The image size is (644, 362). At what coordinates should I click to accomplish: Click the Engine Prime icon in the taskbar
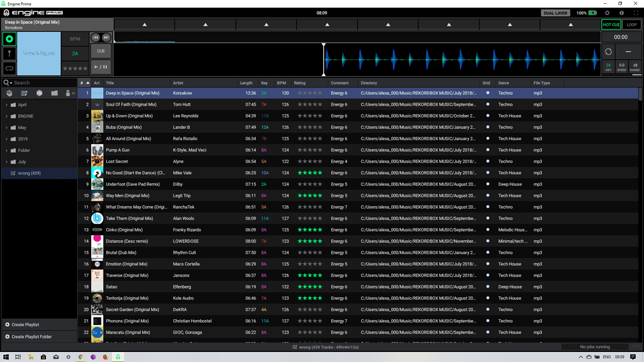(x=119, y=356)
